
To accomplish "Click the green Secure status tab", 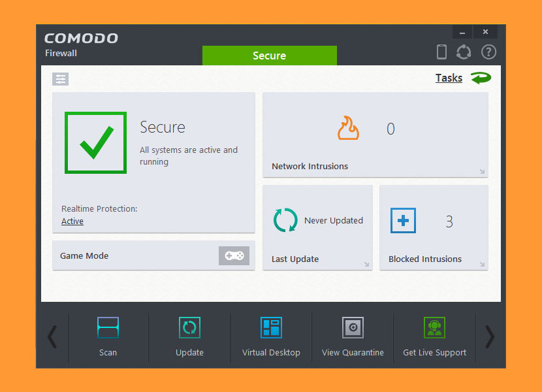I will (270, 56).
